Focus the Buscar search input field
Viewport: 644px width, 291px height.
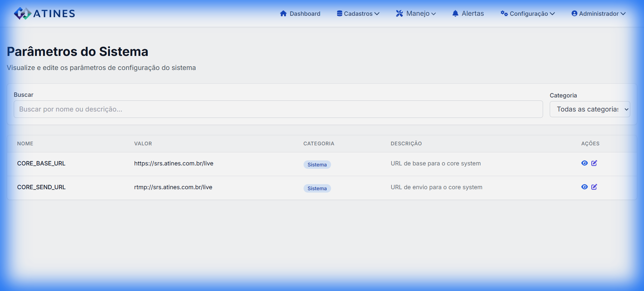[x=278, y=109]
